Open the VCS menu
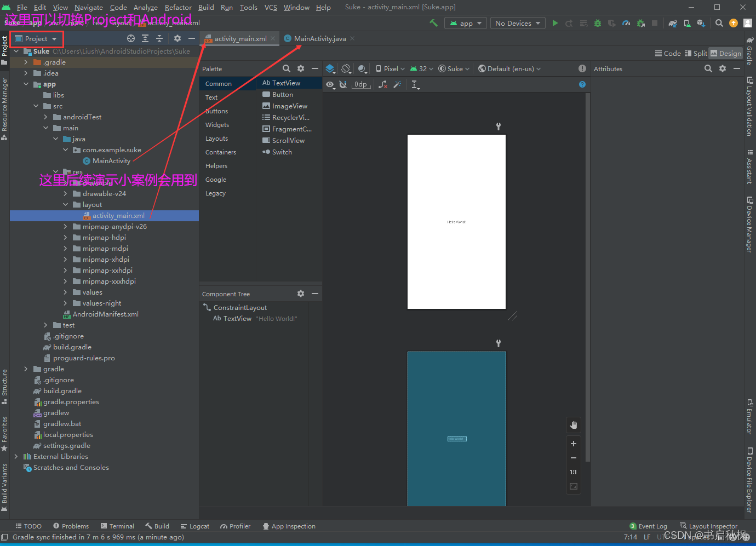Viewport: 756px width, 546px height. coord(271,7)
